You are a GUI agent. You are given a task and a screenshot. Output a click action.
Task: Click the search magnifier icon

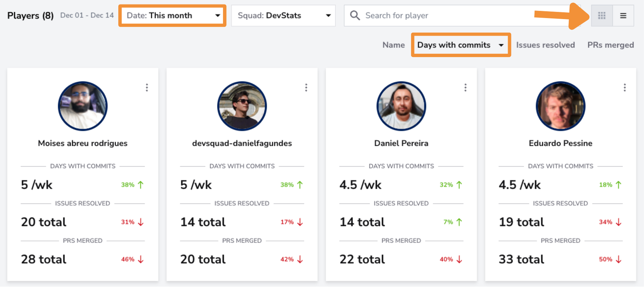[355, 15]
